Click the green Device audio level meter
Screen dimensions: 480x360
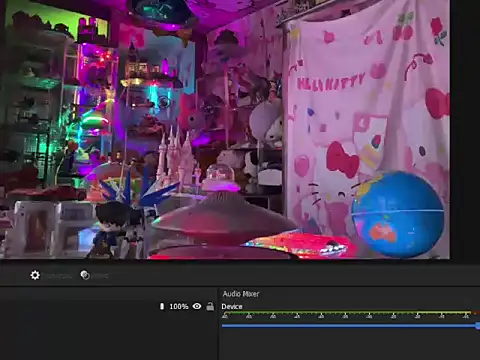pos(347,313)
